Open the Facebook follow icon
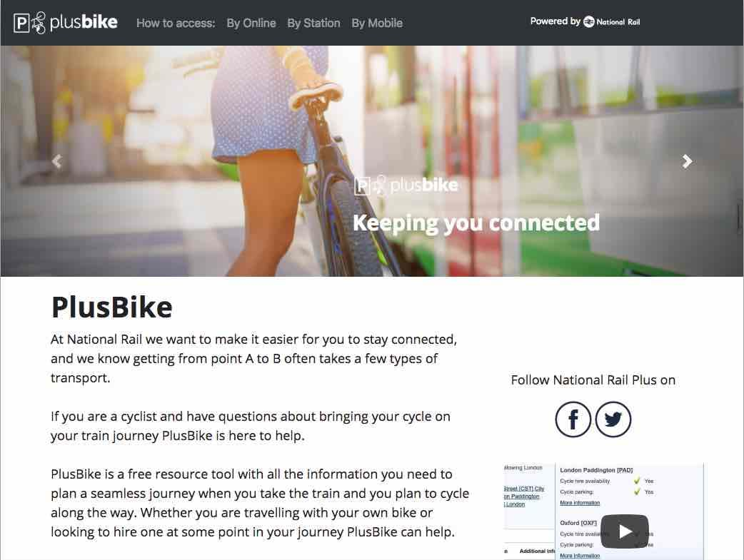This screenshot has width=744, height=560. tap(573, 419)
